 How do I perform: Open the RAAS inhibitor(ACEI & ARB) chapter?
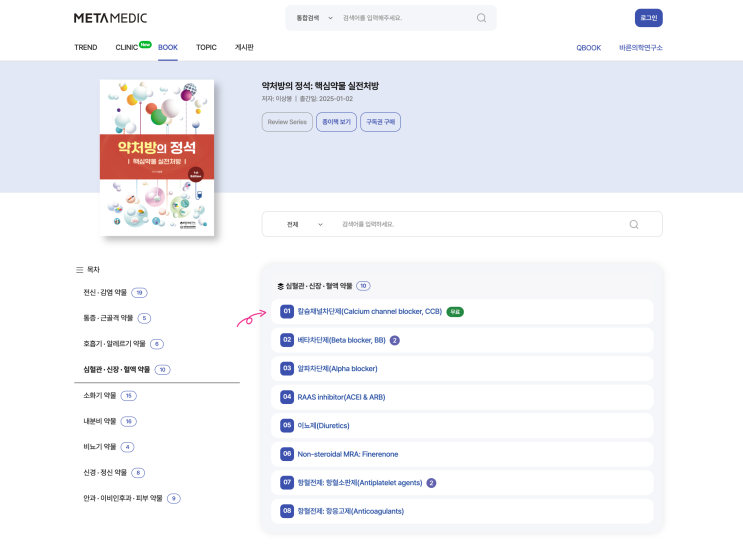coord(462,397)
